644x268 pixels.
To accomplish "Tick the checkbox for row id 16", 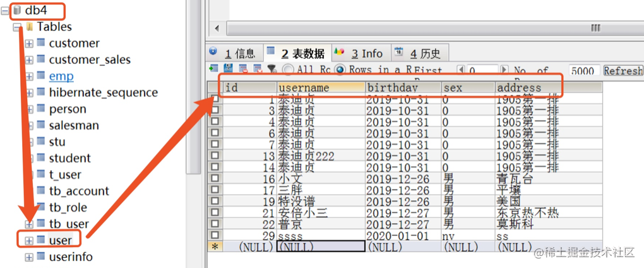I will pyautogui.click(x=215, y=178).
